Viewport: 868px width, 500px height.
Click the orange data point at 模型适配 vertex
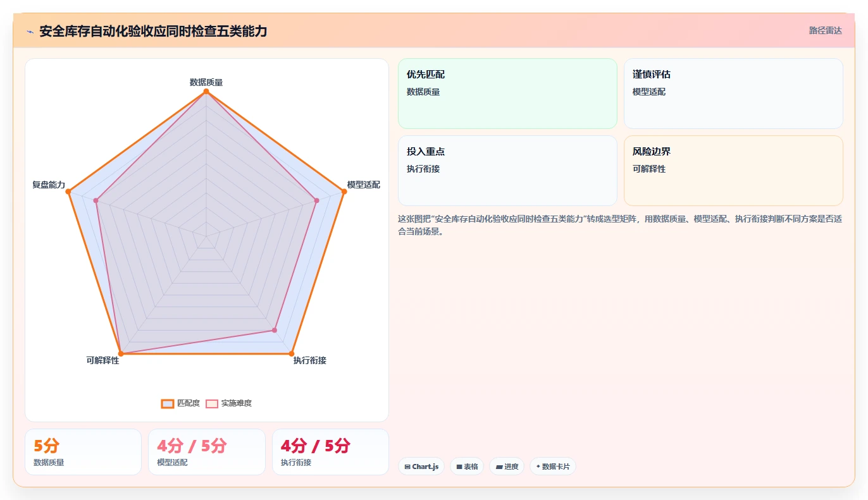pyautogui.click(x=344, y=192)
